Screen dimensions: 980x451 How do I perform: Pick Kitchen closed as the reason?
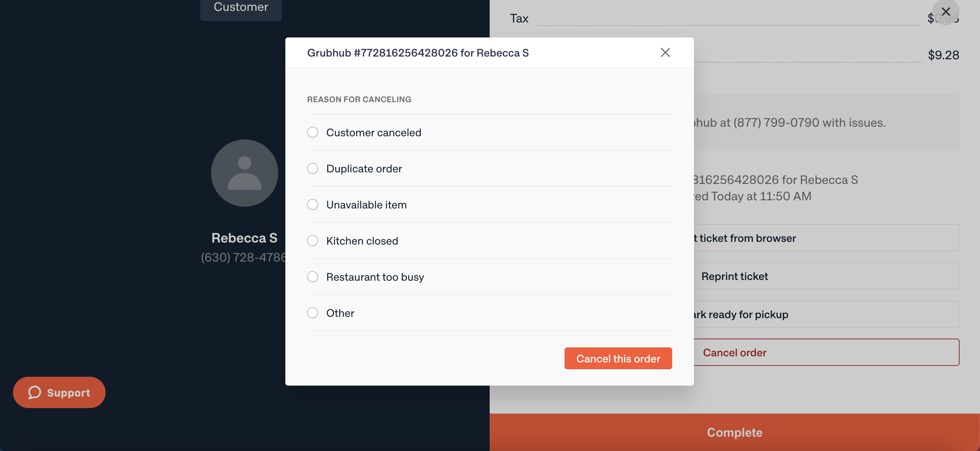pyautogui.click(x=312, y=240)
